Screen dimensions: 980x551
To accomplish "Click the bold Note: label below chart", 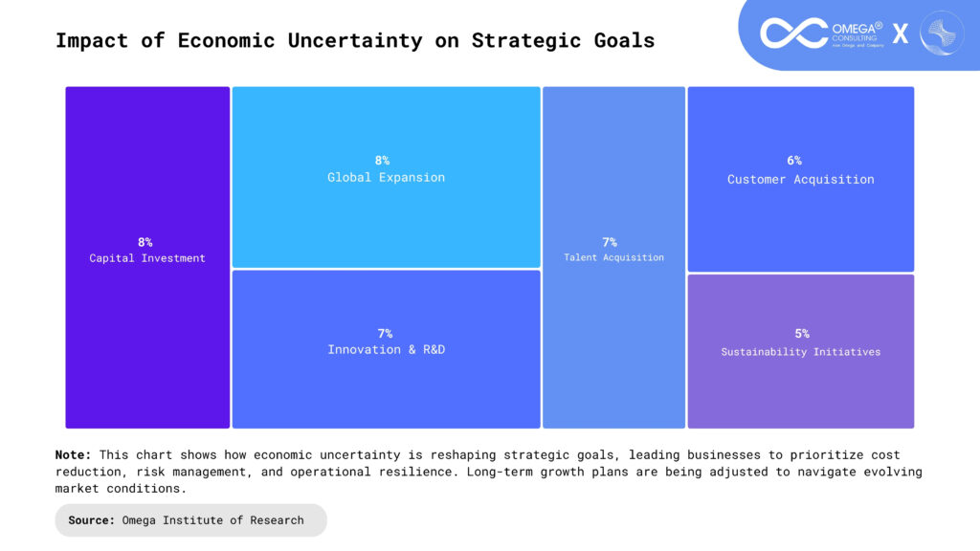I will click(x=73, y=455).
